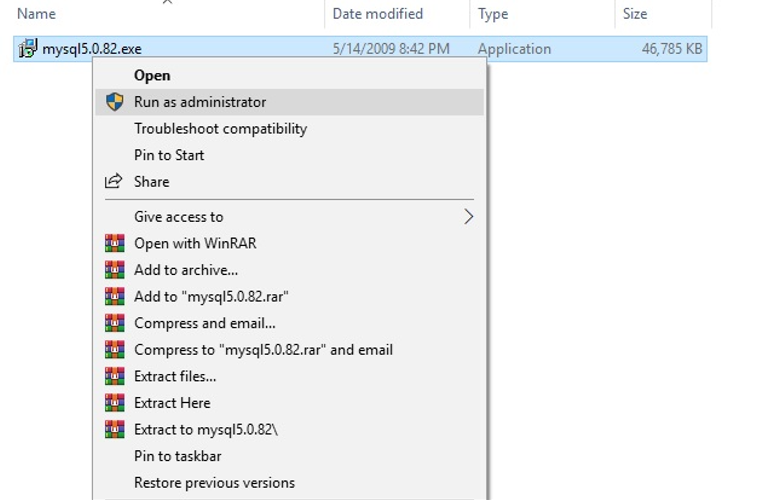Click the WinRAR icon beside Compress and email...
The height and width of the screenshot is (500, 765).
coord(115,323)
